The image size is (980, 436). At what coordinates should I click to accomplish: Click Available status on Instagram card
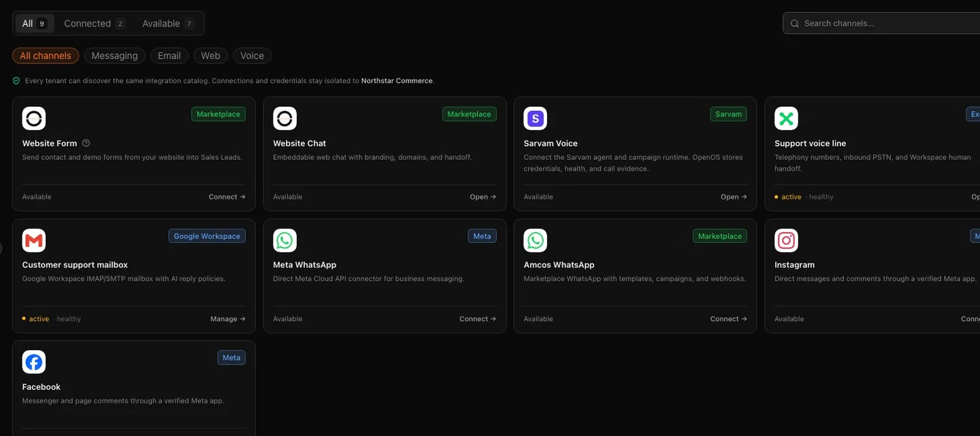point(789,318)
